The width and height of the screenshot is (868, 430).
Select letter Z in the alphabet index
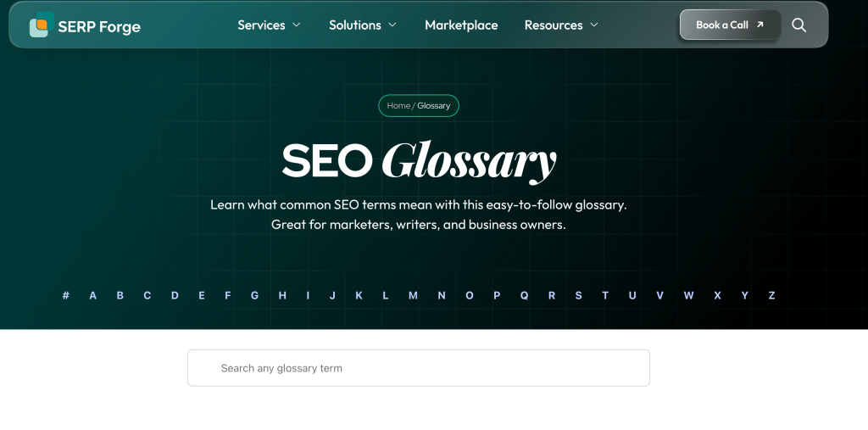[x=771, y=295]
